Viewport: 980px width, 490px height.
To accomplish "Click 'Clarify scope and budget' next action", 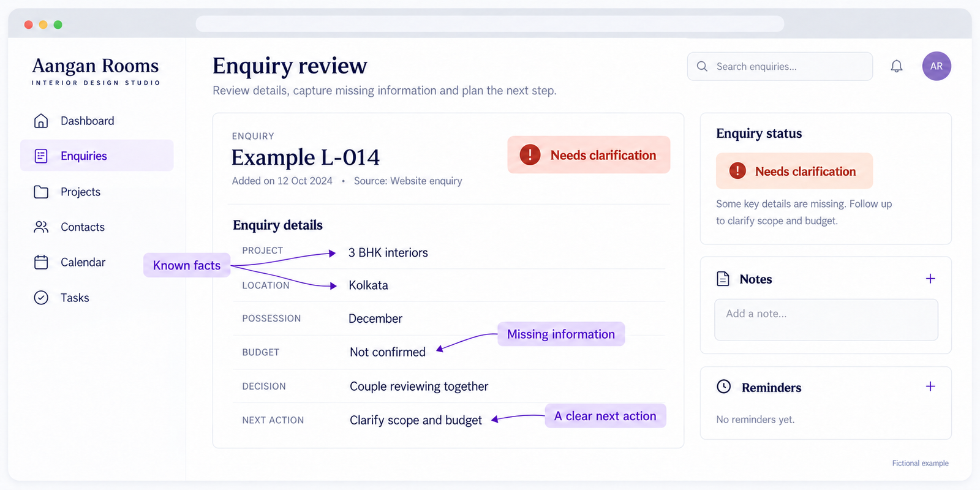I will [416, 420].
